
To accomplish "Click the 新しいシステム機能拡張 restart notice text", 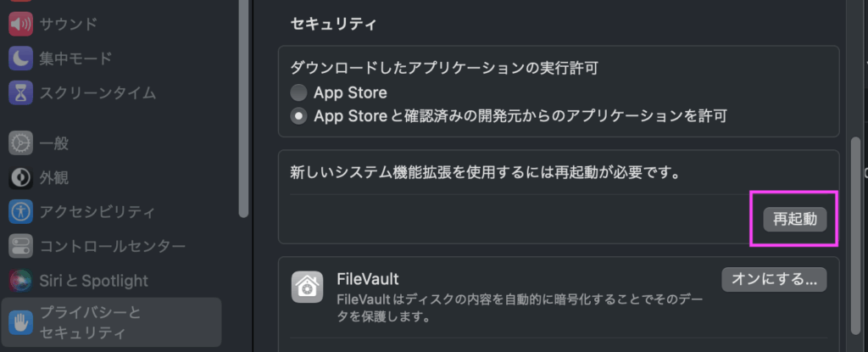I will (x=487, y=172).
